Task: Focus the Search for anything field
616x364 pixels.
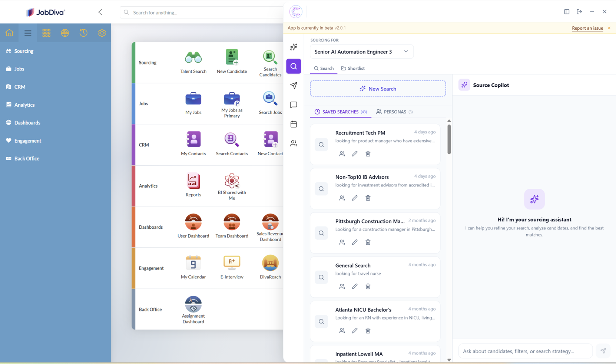Action: point(202,12)
